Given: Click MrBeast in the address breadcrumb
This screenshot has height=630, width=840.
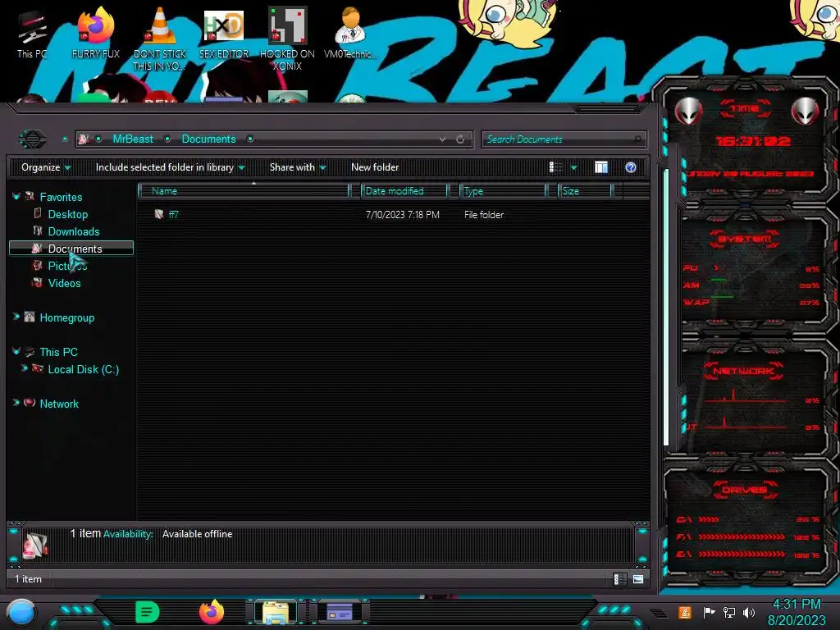Looking at the screenshot, I should click(133, 139).
